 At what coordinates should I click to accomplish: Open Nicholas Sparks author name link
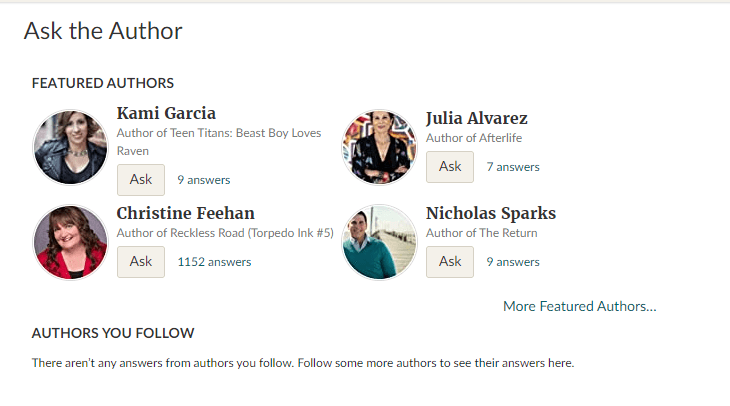[x=491, y=213]
